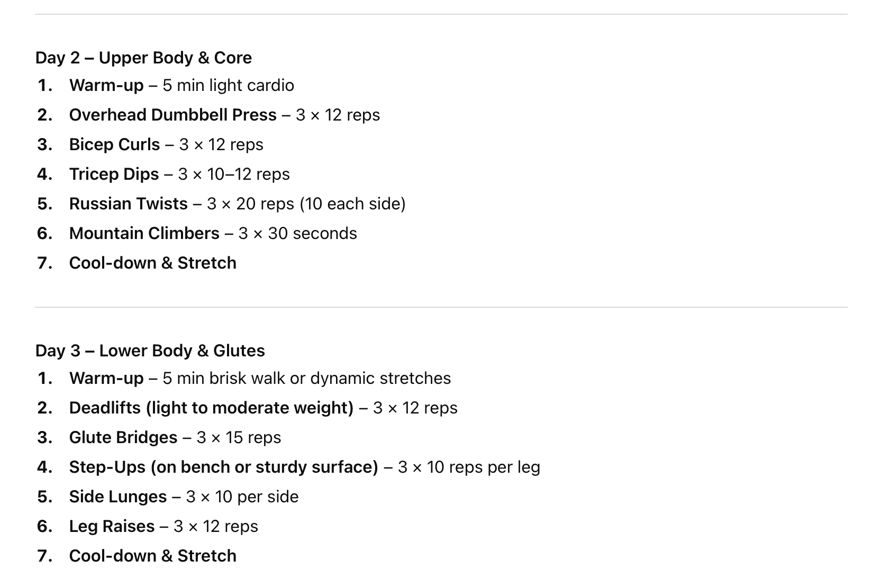872x588 pixels.
Task: Click the '3 × 10–12 reps' text
Action: coord(234,174)
